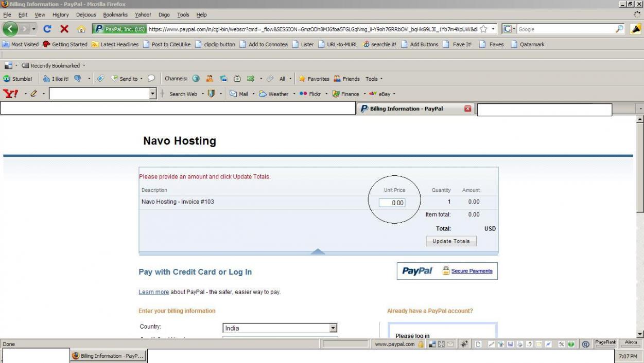Screen dimensions: 644x363
Task: Click the blue @ icon in status bar
Action: click(586, 344)
